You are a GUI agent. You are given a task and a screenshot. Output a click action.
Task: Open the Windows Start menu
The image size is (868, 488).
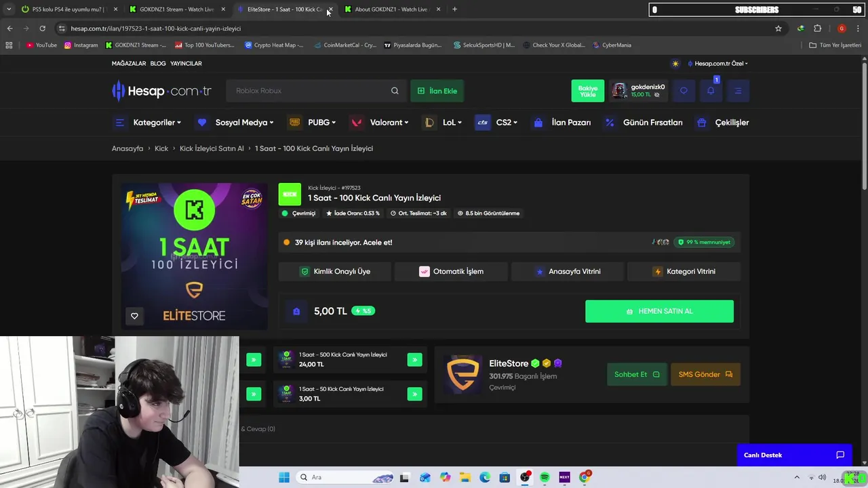[284, 477]
